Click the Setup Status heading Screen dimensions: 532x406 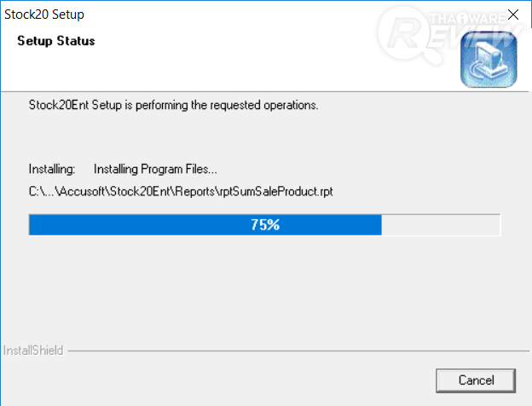point(55,41)
